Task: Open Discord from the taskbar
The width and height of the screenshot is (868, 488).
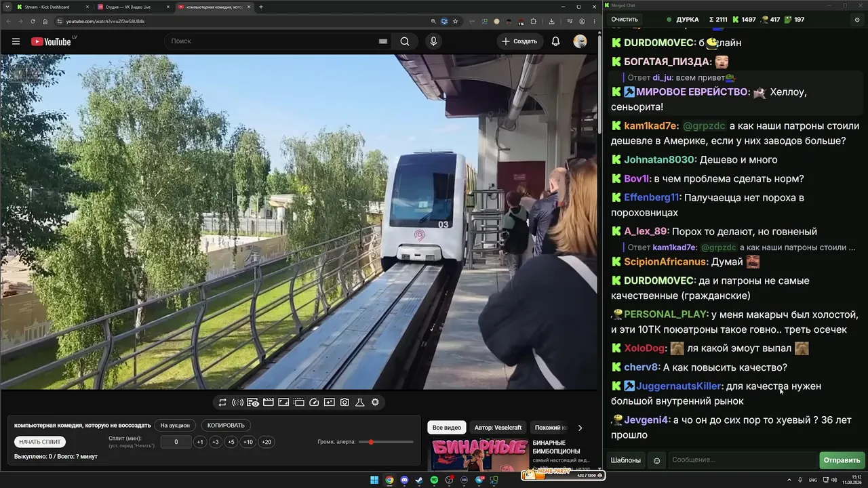Action: pyautogui.click(x=404, y=481)
